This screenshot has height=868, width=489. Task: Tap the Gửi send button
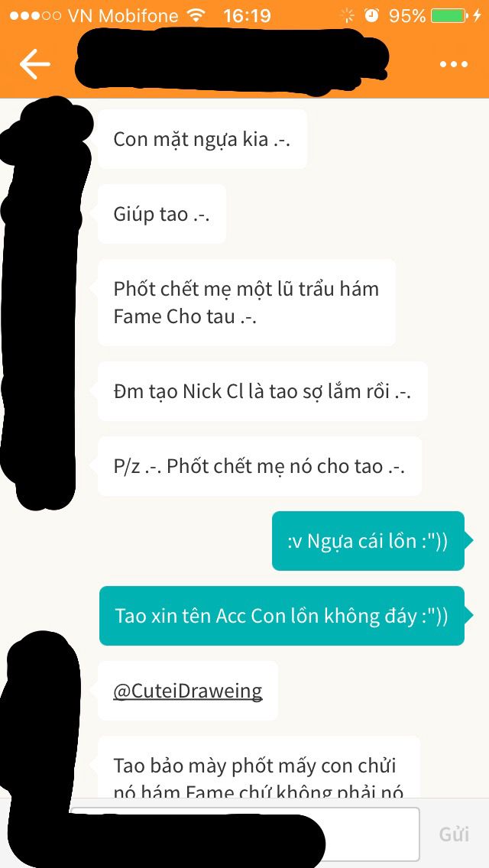pos(454,834)
